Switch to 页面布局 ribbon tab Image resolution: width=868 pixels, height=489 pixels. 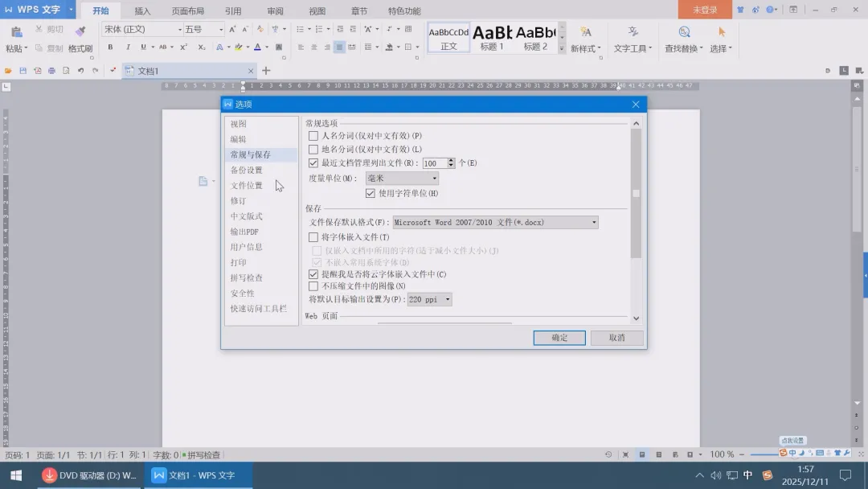coord(187,11)
